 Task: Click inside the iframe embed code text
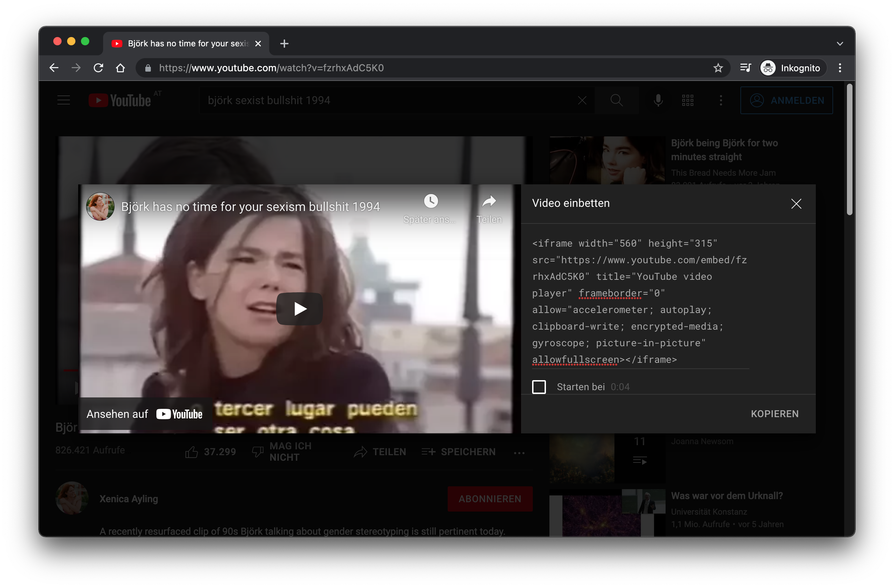click(640, 301)
